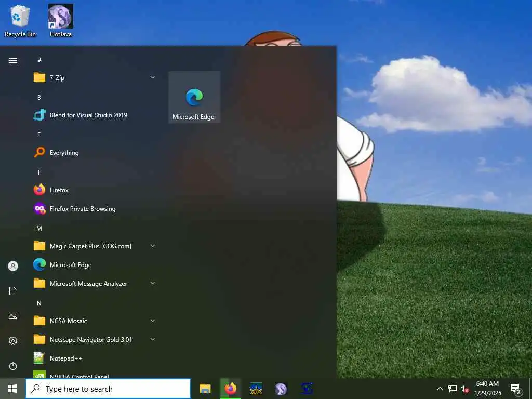Click the muted volume tray icon

click(x=464, y=389)
